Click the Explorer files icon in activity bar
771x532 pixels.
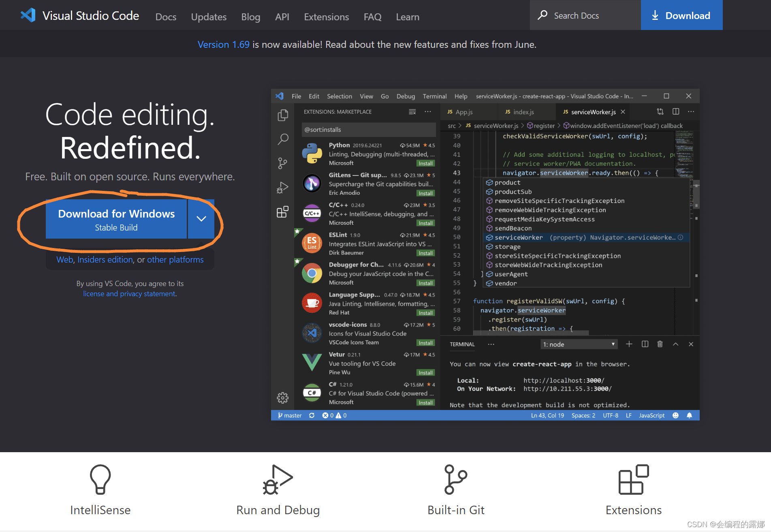[x=283, y=115]
